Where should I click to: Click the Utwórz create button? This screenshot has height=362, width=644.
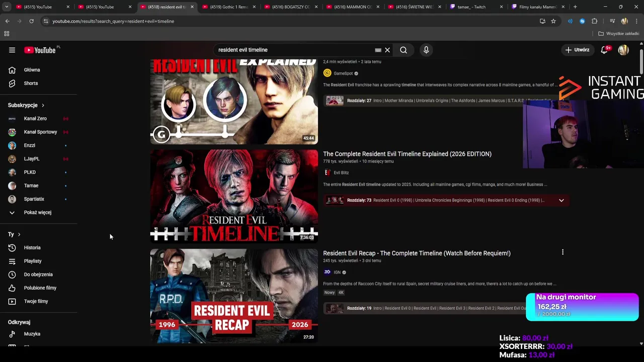577,50
